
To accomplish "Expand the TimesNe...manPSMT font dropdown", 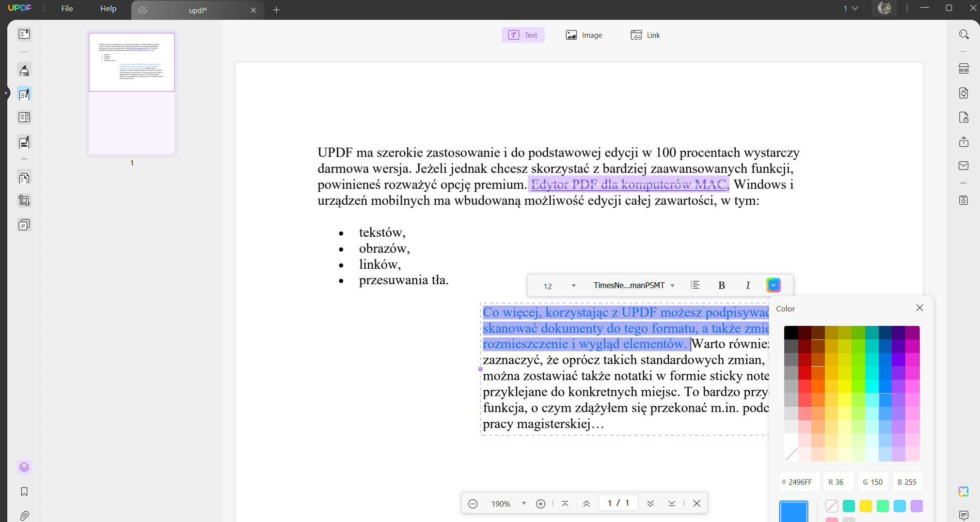I will pyautogui.click(x=673, y=286).
